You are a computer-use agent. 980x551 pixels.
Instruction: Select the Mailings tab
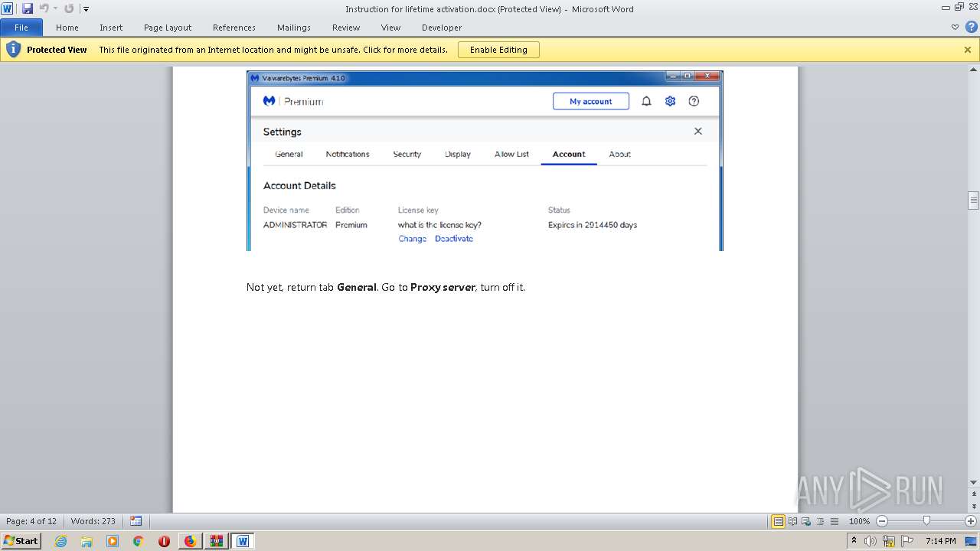point(294,28)
